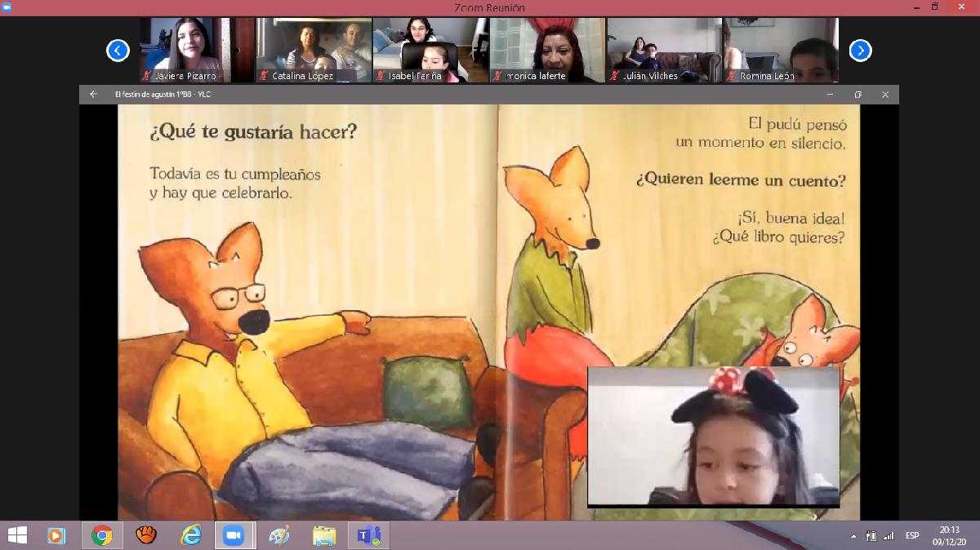The width and height of the screenshot is (980, 550).
Task: Open Microsoft Teams from the taskbar
Action: pos(369,535)
